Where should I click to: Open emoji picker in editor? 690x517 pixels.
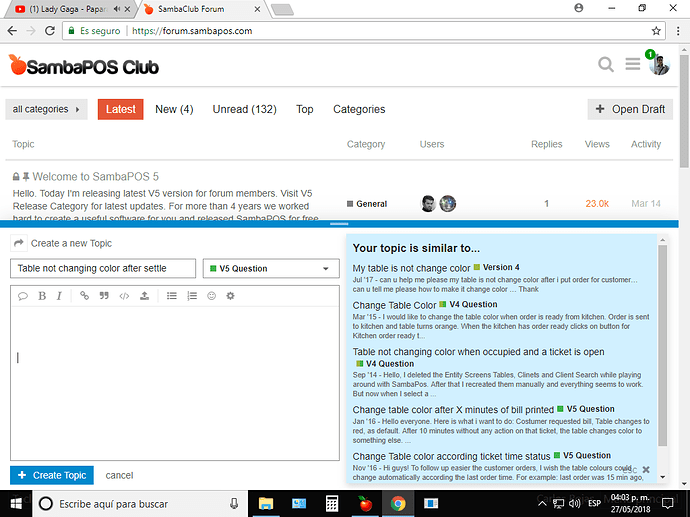[x=212, y=296]
